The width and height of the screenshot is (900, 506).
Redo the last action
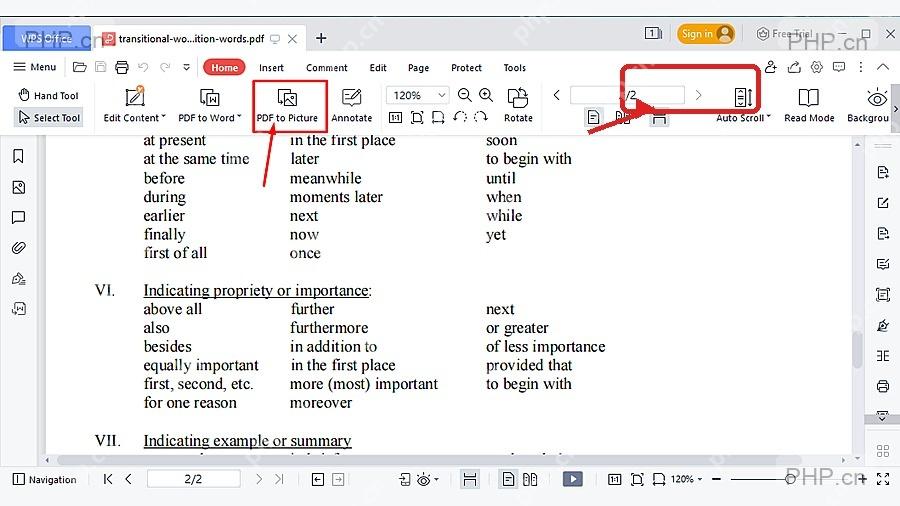click(x=165, y=67)
